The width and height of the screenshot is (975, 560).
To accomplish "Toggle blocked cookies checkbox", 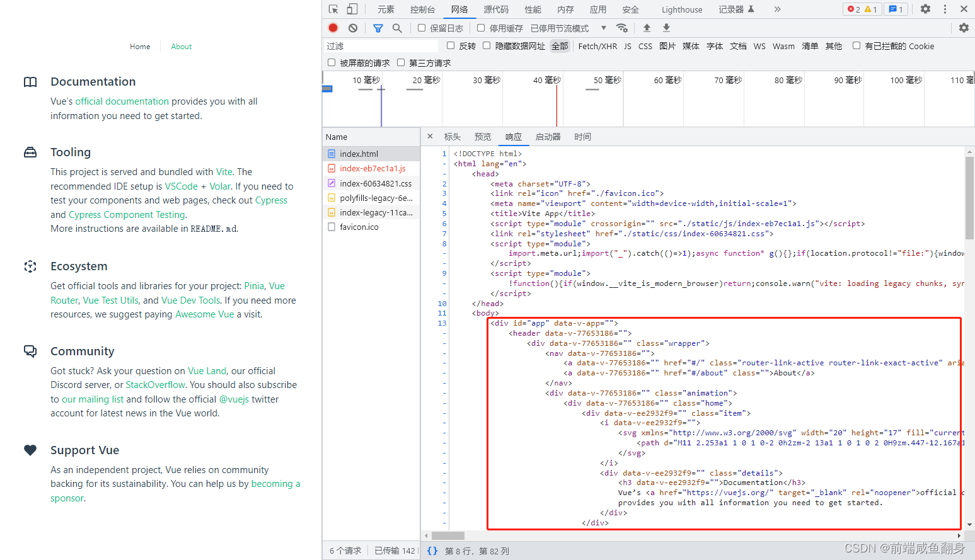I will pyautogui.click(x=857, y=45).
